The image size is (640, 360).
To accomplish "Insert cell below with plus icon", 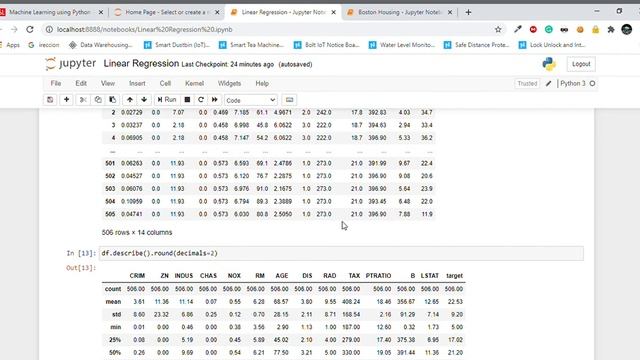I will click(x=67, y=100).
